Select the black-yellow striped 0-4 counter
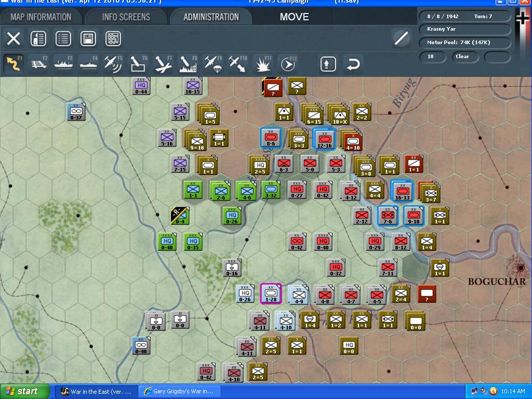The width and height of the screenshot is (532, 399). 180,216
